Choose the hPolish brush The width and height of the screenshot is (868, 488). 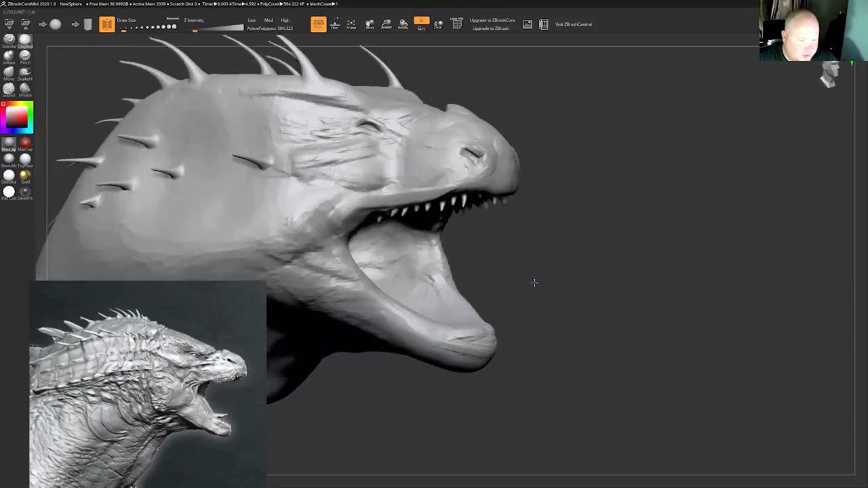25,89
